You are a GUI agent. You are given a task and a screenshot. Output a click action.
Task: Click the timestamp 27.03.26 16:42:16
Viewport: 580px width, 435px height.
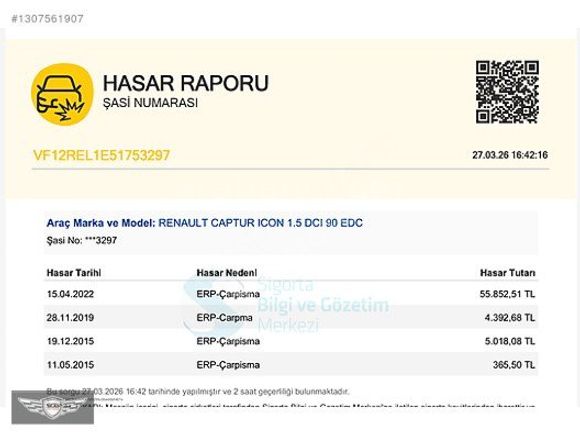[x=510, y=155]
